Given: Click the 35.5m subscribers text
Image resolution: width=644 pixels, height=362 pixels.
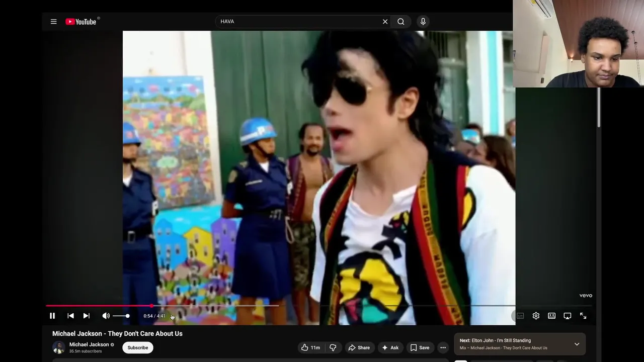Looking at the screenshot, I should point(86,351).
